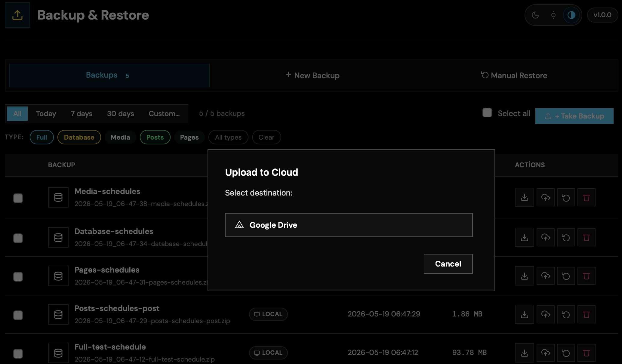Delete the Media-schedules backup

587,197
